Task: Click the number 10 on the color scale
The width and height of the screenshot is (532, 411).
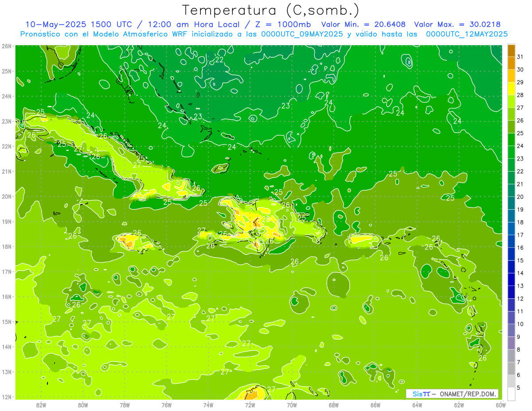Action: 520,324
